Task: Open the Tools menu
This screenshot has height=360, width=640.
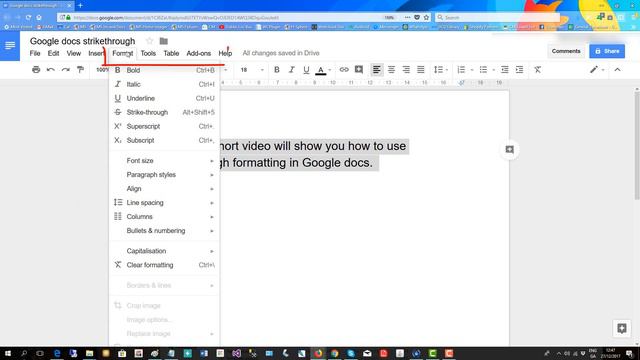Action: pos(148,53)
